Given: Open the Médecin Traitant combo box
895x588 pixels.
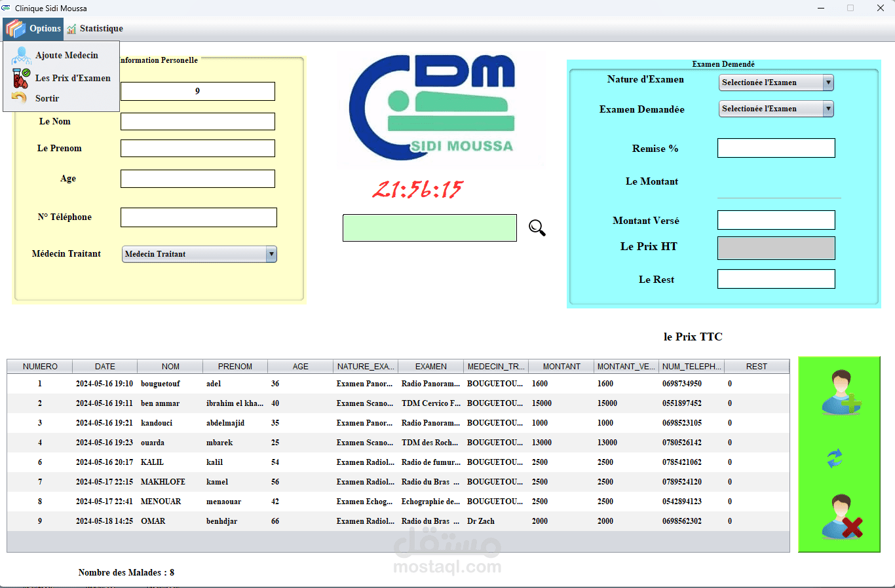Looking at the screenshot, I should [x=199, y=254].
